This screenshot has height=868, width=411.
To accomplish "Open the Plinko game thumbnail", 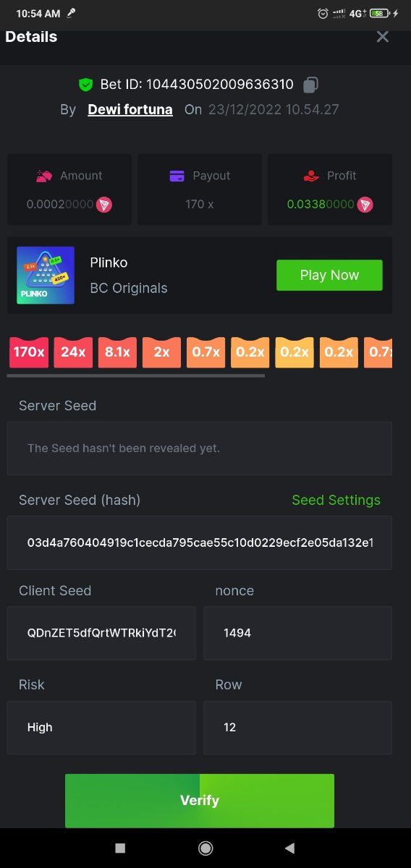I will click(46, 276).
